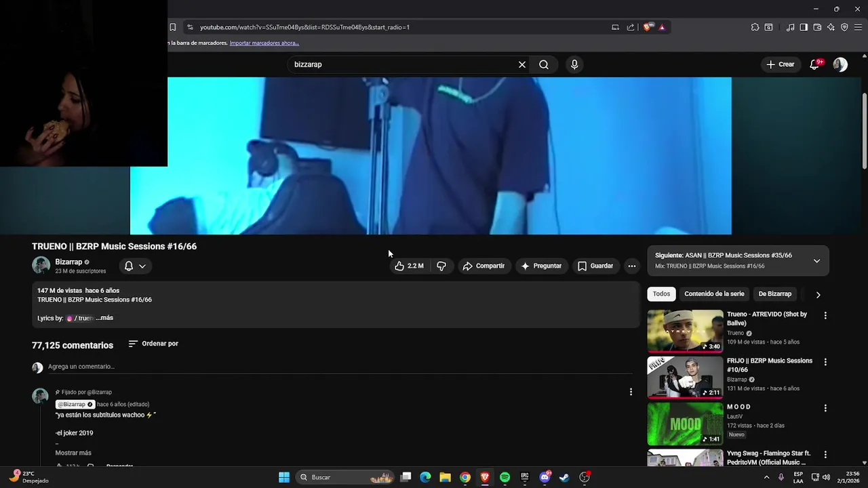Dislike the video with thumbs-down icon
The width and height of the screenshot is (868, 488).
click(441, 266)
